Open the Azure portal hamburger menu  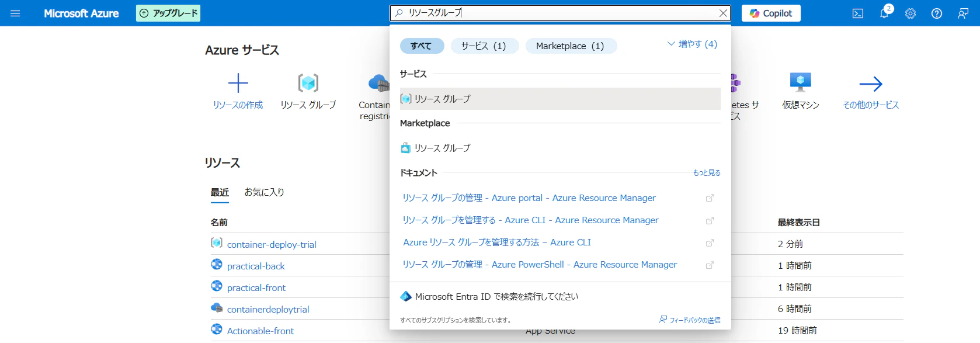pos(15,13)
